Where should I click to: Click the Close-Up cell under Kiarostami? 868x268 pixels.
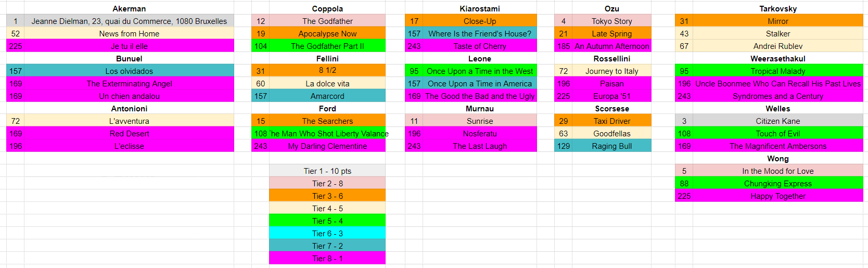[x=479, y=21]
